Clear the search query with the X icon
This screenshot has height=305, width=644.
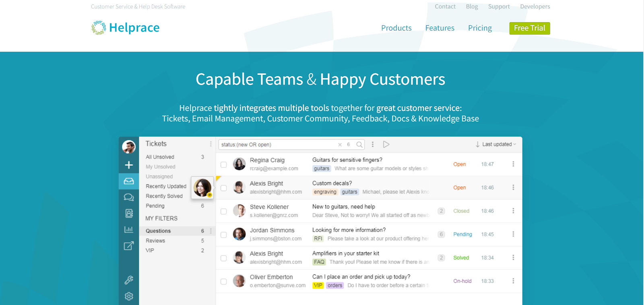[340, 144]
